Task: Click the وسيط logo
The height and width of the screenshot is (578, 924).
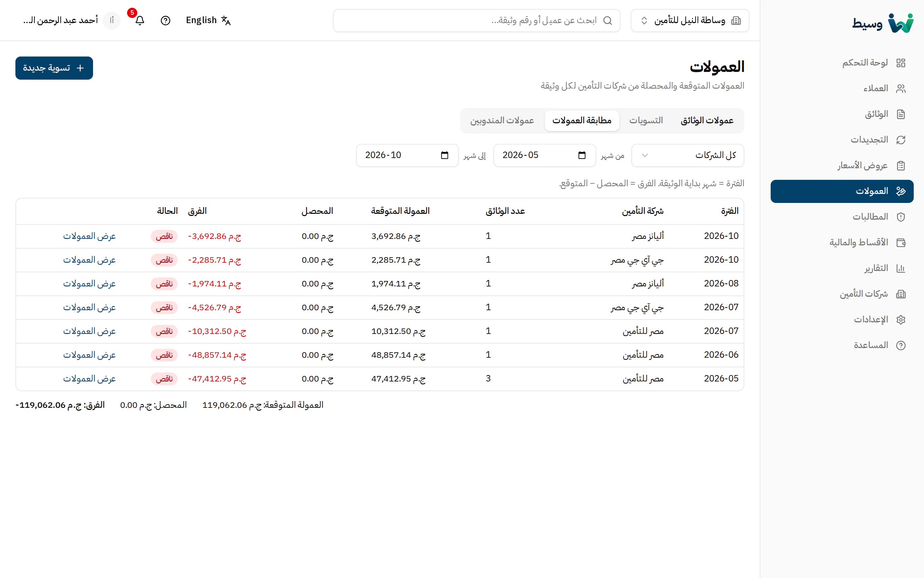Action: point(882,23)
